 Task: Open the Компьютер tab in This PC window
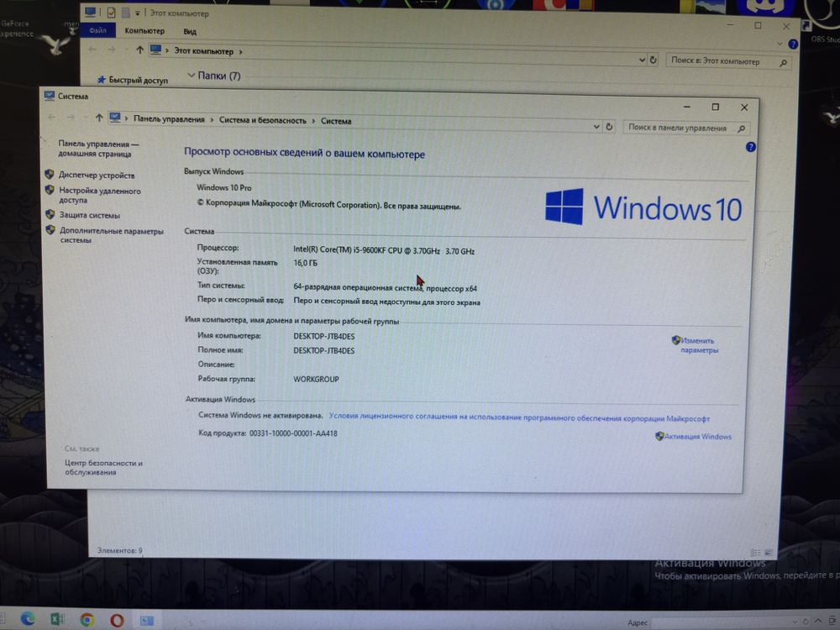pos(144,31)
